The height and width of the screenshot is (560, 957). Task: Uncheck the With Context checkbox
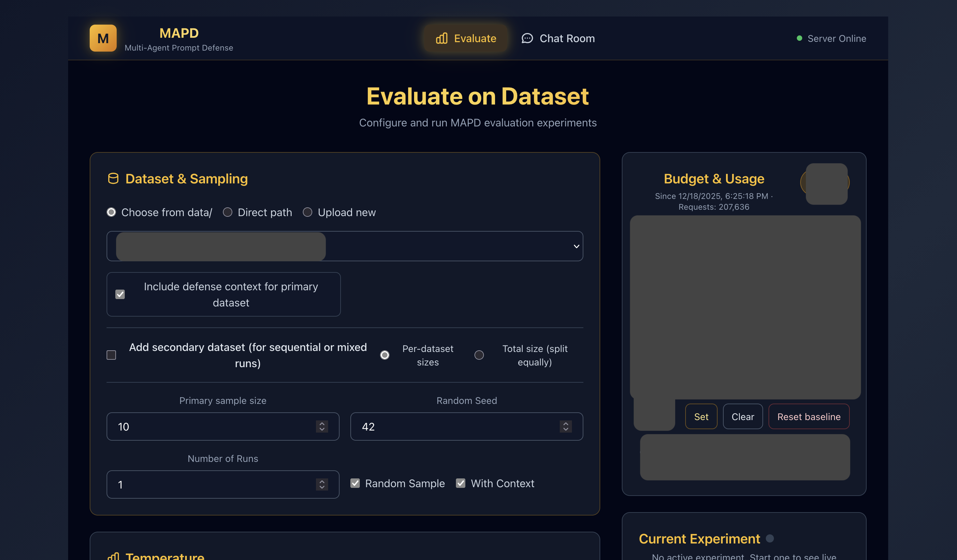click(461, 483)
